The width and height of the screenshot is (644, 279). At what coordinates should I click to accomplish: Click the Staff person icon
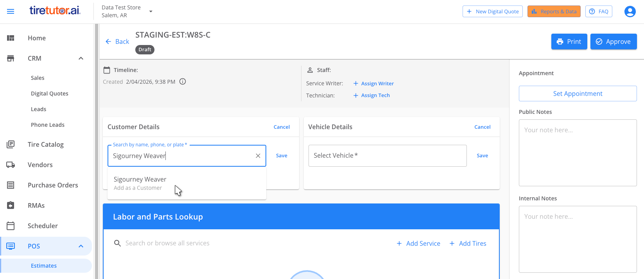click(310, 70)
